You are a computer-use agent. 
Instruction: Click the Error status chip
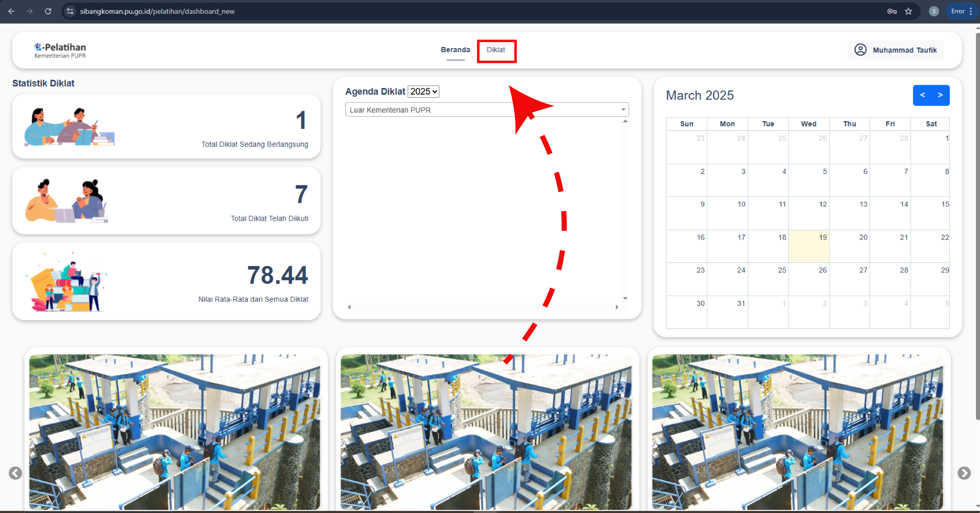(x=958, y=11)
